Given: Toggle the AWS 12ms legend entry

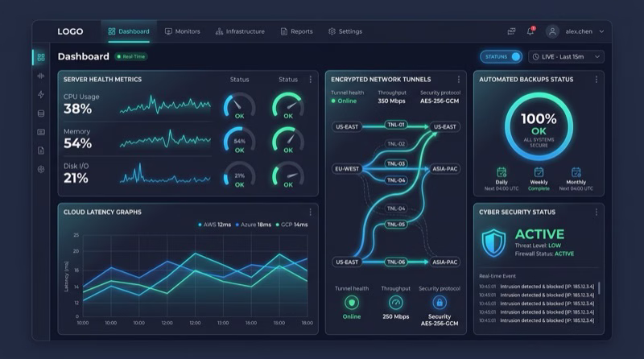Looking at the screenshot, I should [x=214, y=225].
